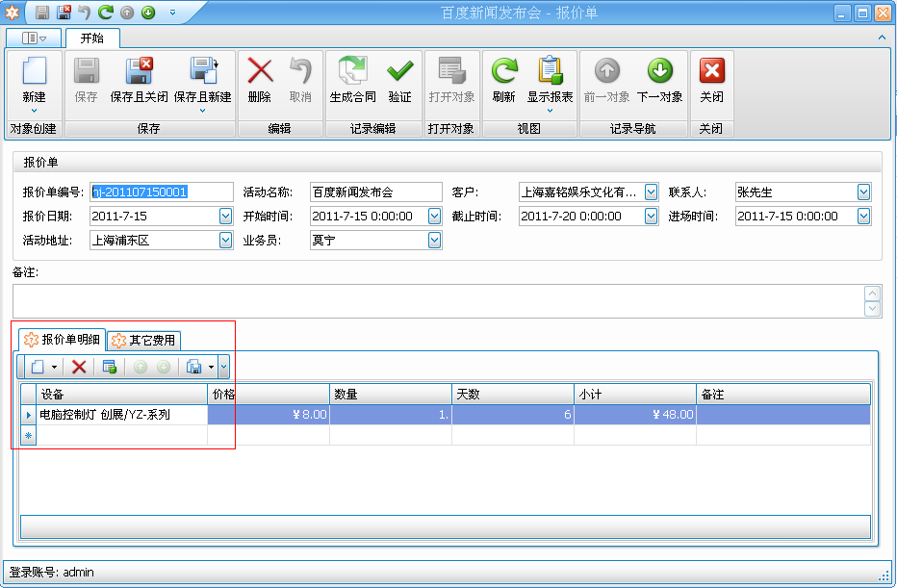Click the new-row asterisk indicator

click(x=28, y=435)
